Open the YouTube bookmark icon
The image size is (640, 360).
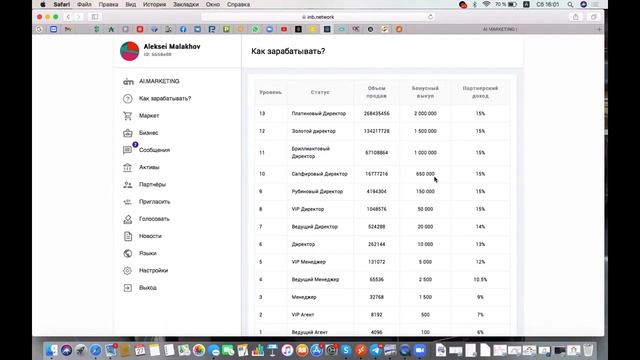284,29
